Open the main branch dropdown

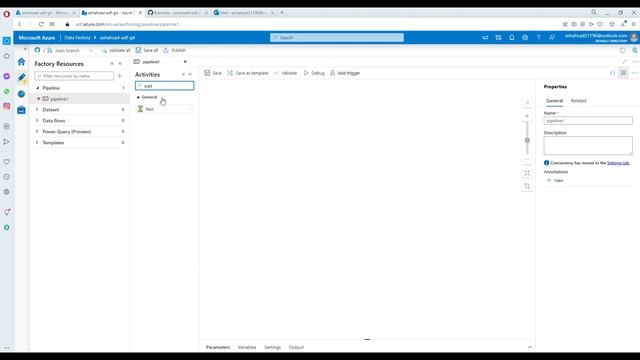point(70,51)
